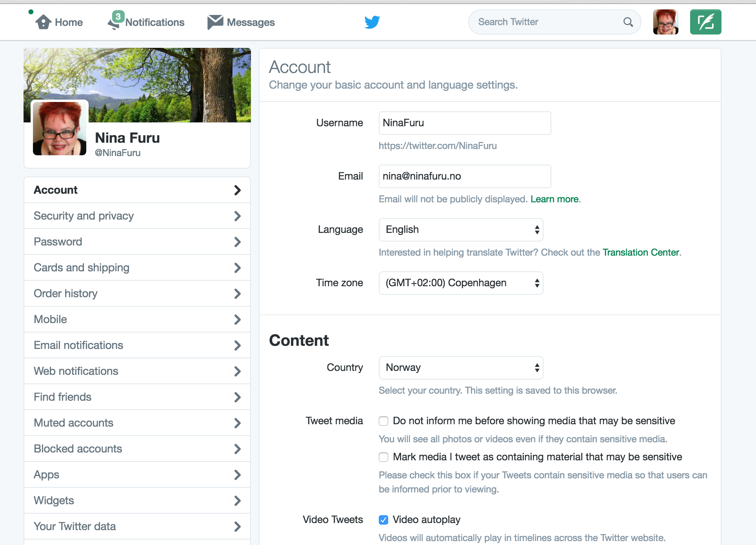756x545 pixels.
Task: Open Find friends settings
Action: click(137, 397)
